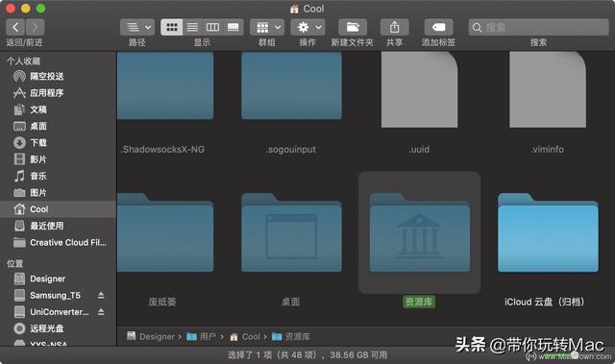Eject the UniConverter volume
615x364 pixels.
tap(101, 312)
